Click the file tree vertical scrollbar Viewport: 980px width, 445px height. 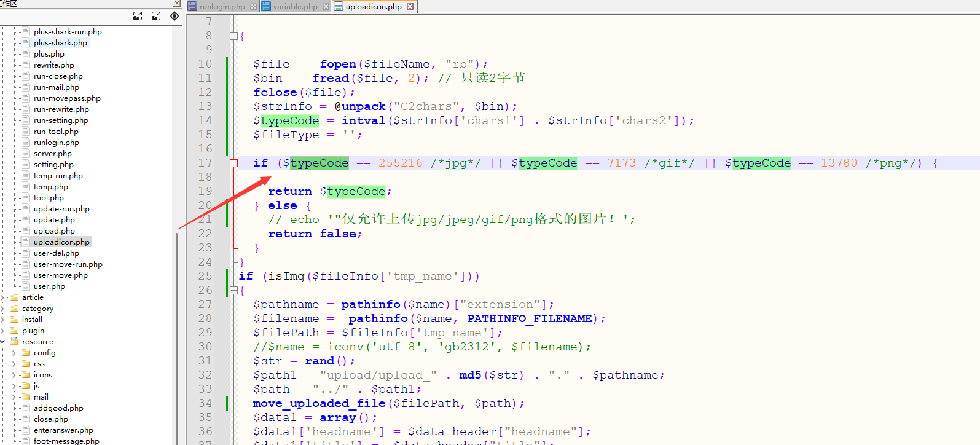(x=178, y=332)
